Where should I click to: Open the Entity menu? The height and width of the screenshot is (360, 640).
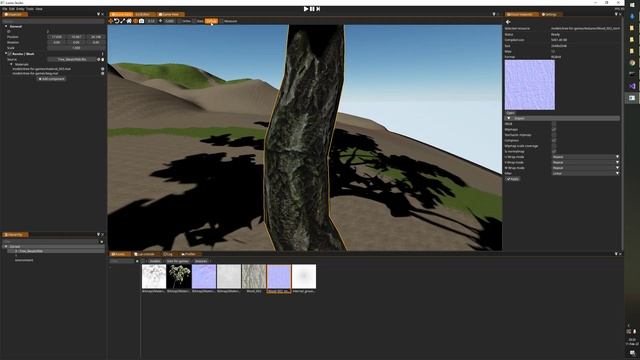[20, 9]
